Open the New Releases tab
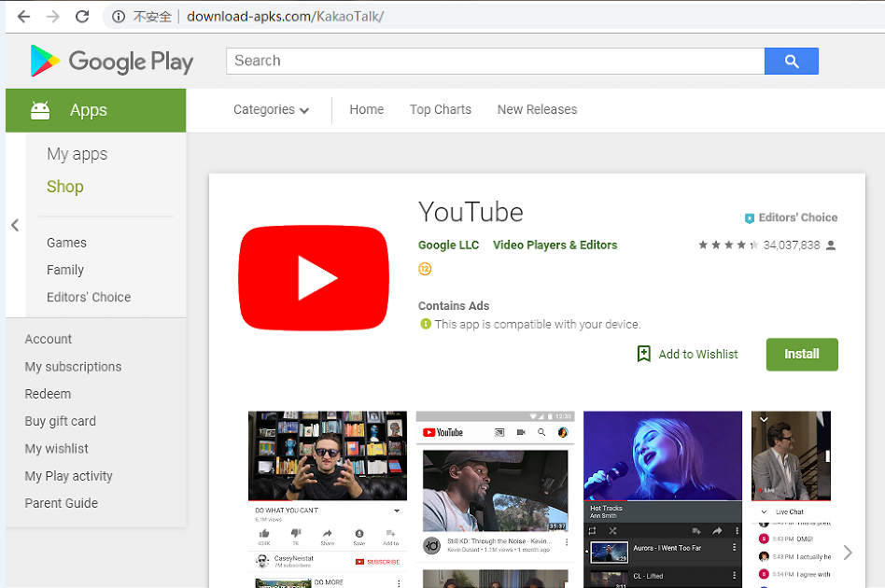 click(537, 109)
